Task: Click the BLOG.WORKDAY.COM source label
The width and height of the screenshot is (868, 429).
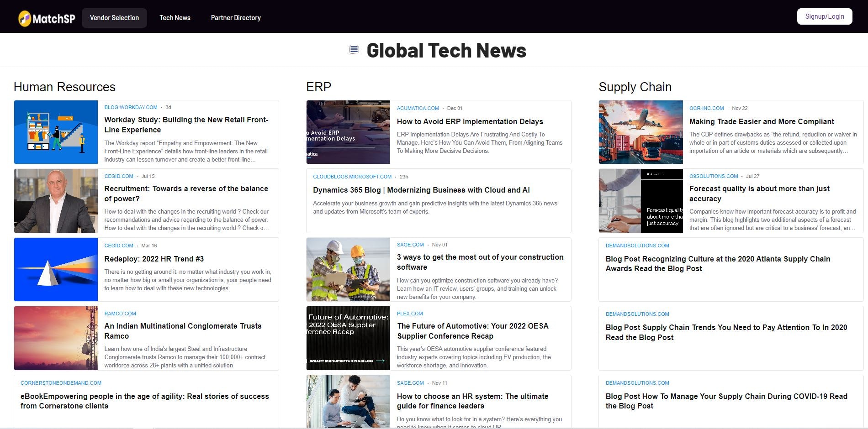Action: pyautogui.click(x=131, y=107)
